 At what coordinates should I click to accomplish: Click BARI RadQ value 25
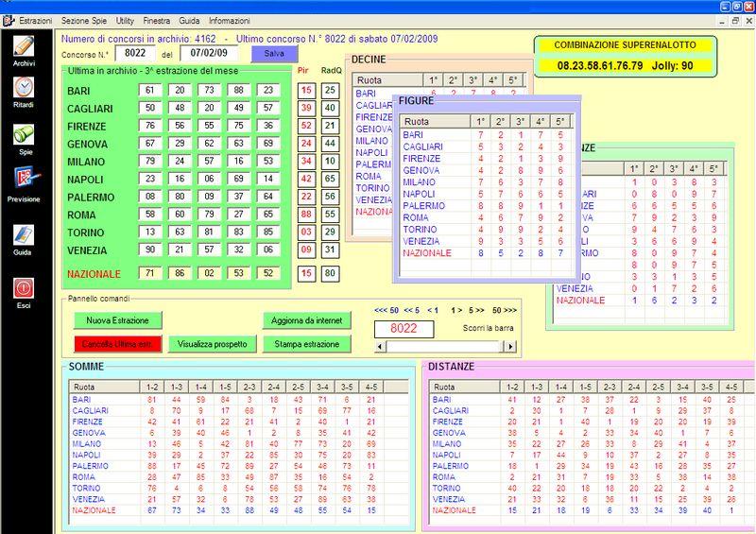pos(330,90)
